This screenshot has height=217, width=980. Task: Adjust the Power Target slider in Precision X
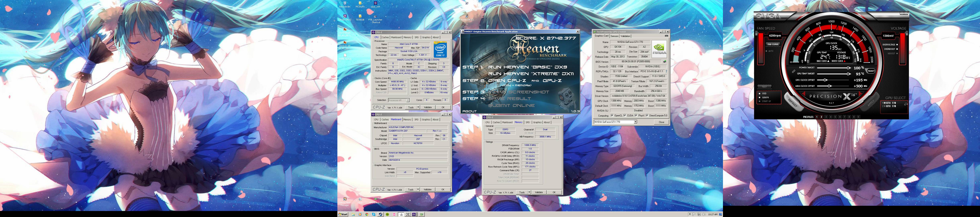point(849,68)
